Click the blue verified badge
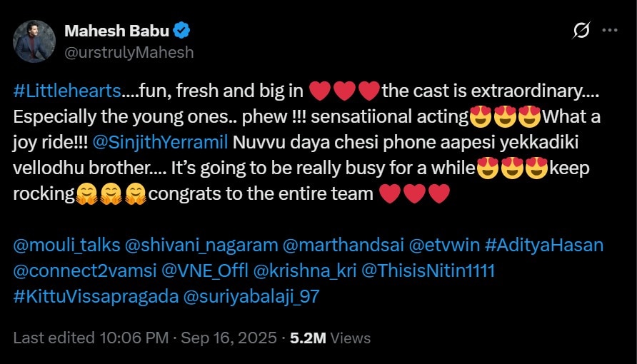637x364 pixels. pos(181,31)
